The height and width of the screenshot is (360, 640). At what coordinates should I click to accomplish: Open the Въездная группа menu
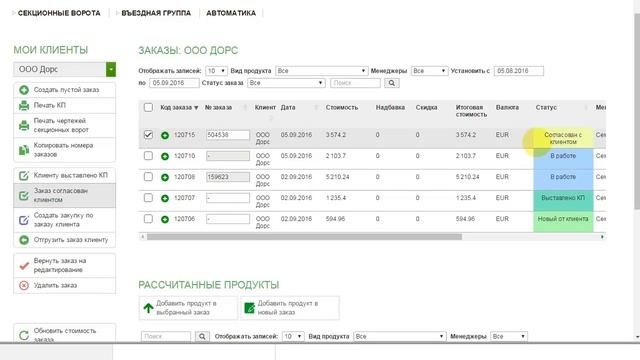pyautogui.click(x=156, y=13)
